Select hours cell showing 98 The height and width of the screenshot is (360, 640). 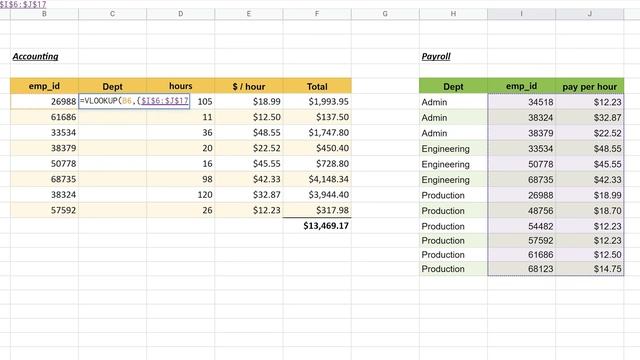coord(180,179)
